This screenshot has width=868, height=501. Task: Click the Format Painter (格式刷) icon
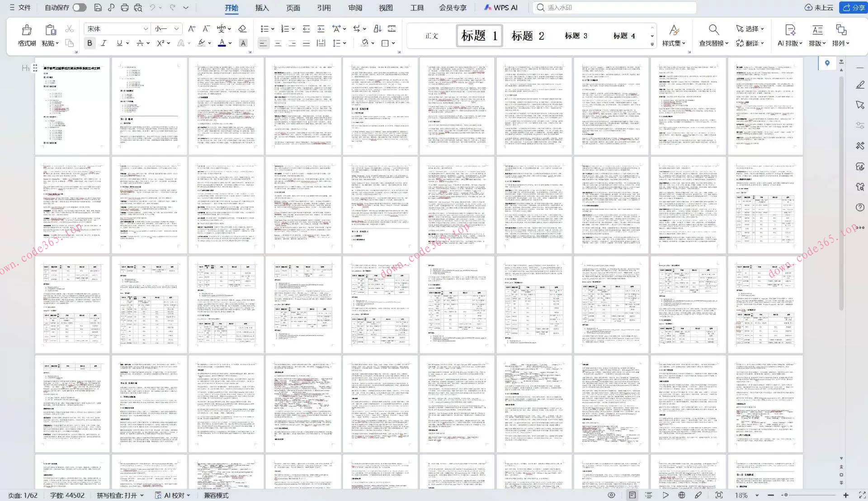(27, 30)
